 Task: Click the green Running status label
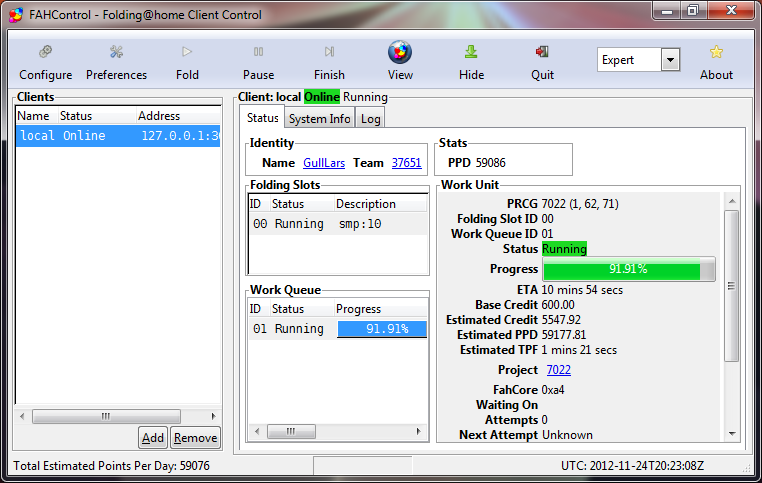pos(564,249)
